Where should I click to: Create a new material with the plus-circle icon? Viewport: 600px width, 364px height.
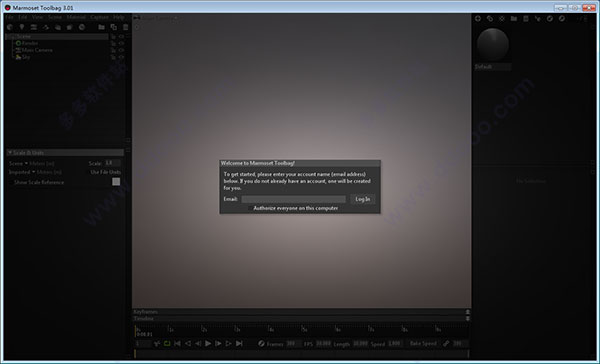[x=478, y=18]
